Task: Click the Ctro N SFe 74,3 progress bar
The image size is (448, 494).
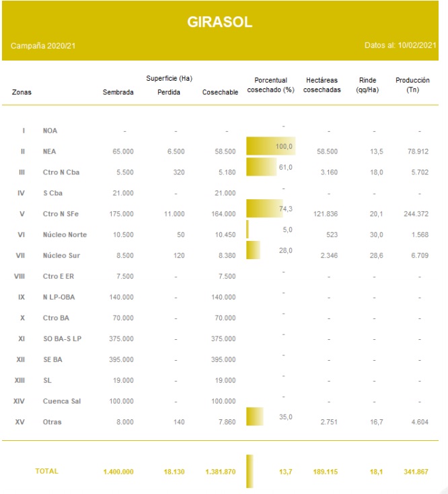Action: click(x=262, y=209)
